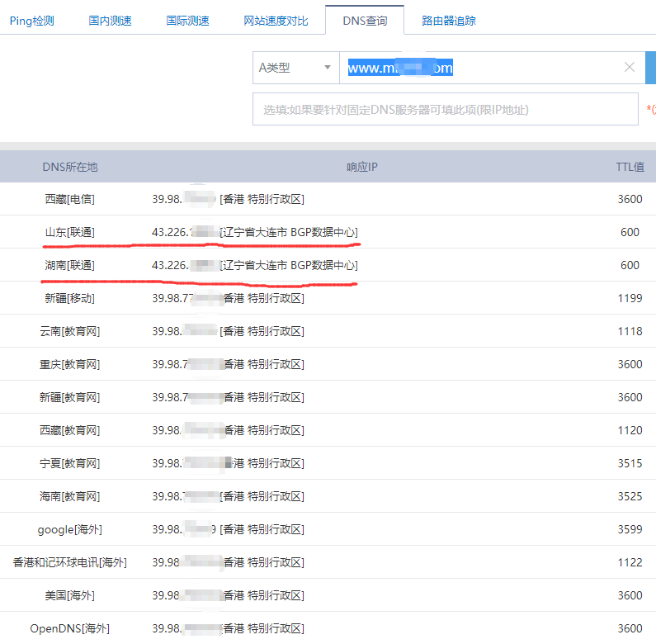Select the 重庆[教育网] row label
This screenshot has width=656, height=644.
coord(70,364)
